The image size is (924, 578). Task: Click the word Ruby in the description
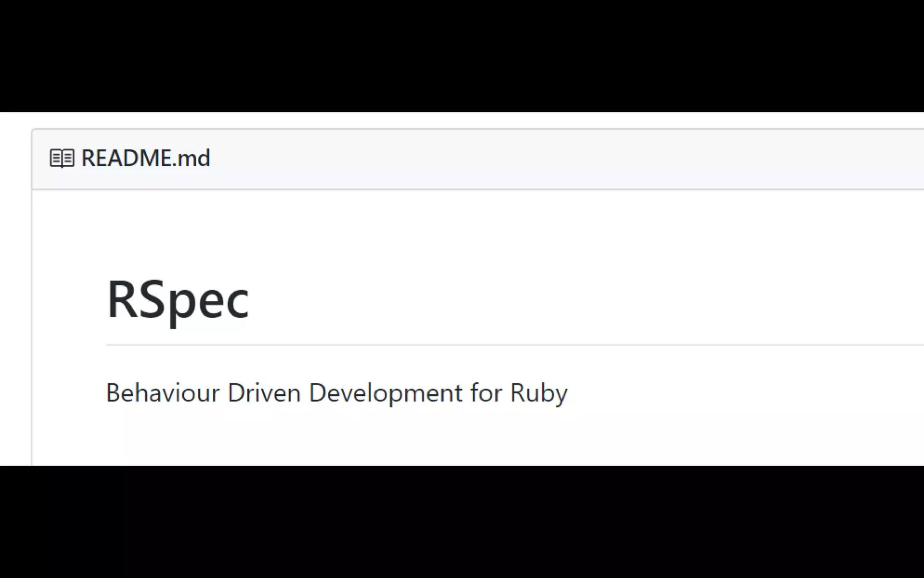point(539,393)
